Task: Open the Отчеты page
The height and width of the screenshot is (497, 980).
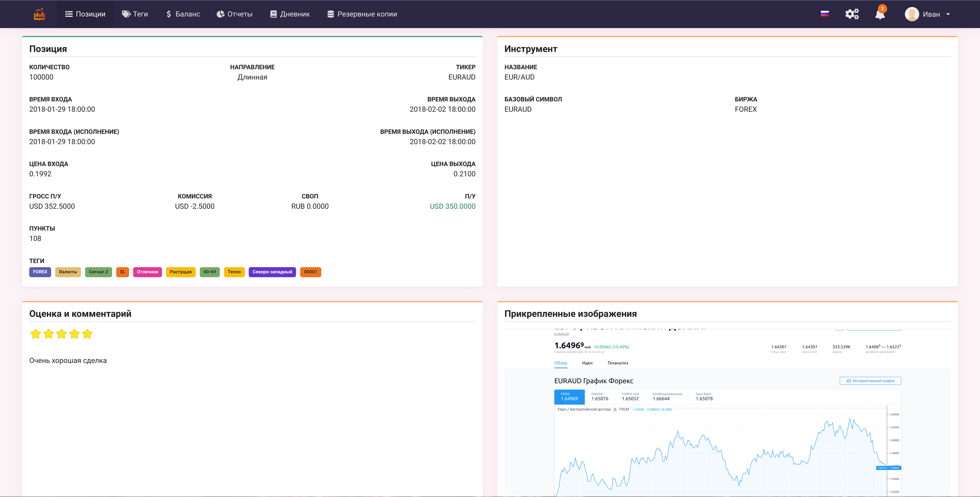Action: coord(234,14)
